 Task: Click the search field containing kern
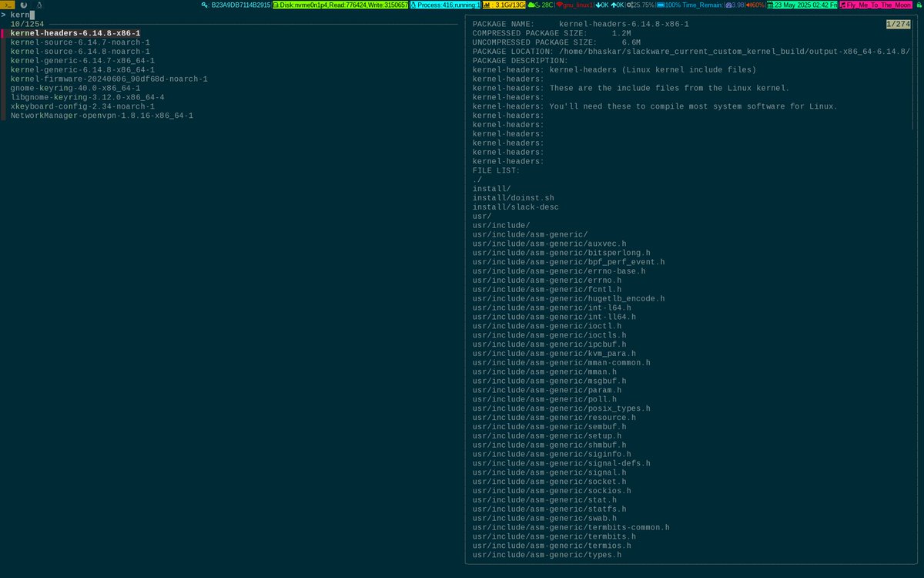click(x=23, y=14)
